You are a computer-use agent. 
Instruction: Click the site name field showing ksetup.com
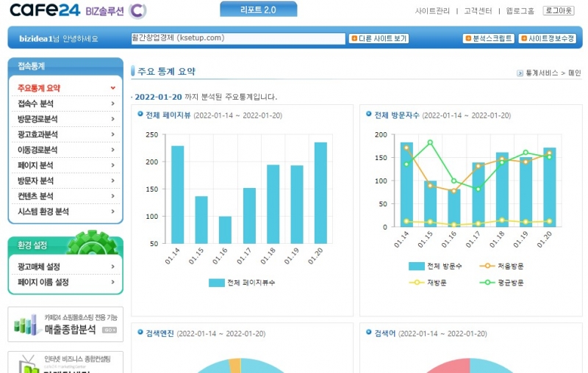pos(238,38)
